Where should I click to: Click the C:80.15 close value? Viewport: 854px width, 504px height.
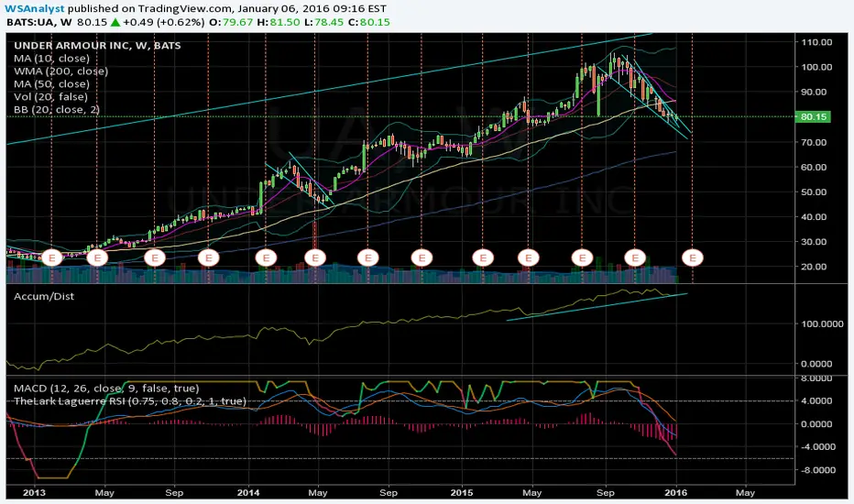point(369,22)
